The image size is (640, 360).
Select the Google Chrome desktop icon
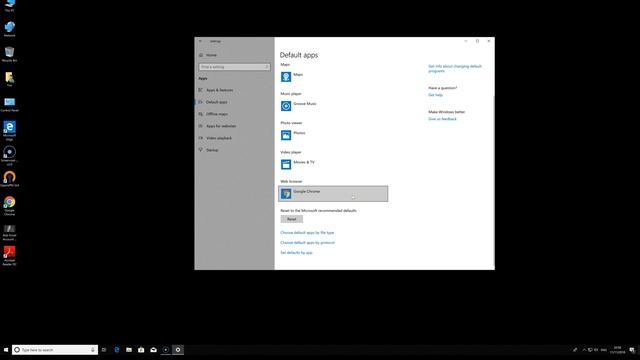(9, 206)
